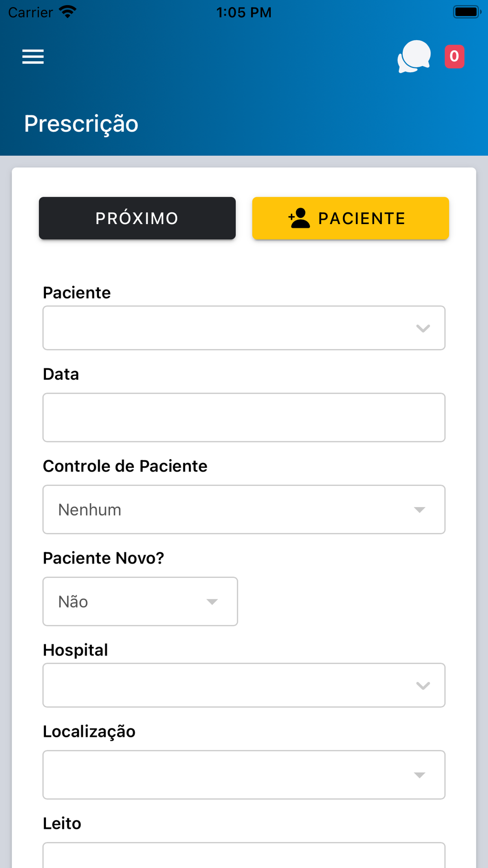Image resolution: width=488 pixels, height=868 pixels.
Task: Expand the Hospital dropdown chevron
Action: [423, 686]
